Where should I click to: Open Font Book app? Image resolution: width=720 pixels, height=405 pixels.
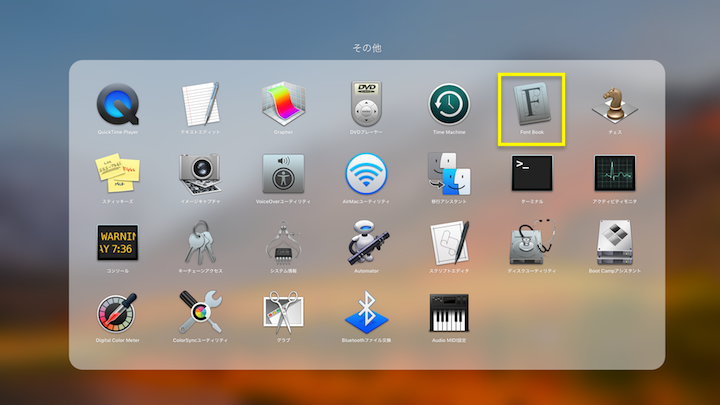click(x=532, y=104)
